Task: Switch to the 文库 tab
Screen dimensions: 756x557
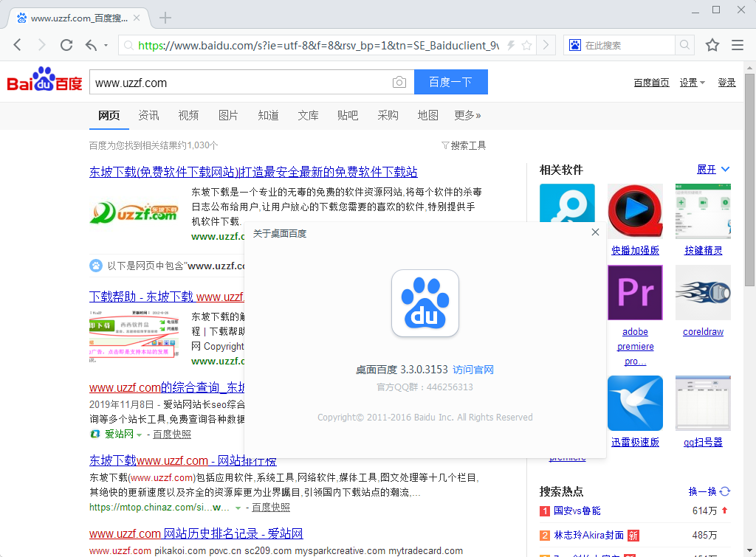Action: point(308,116)
